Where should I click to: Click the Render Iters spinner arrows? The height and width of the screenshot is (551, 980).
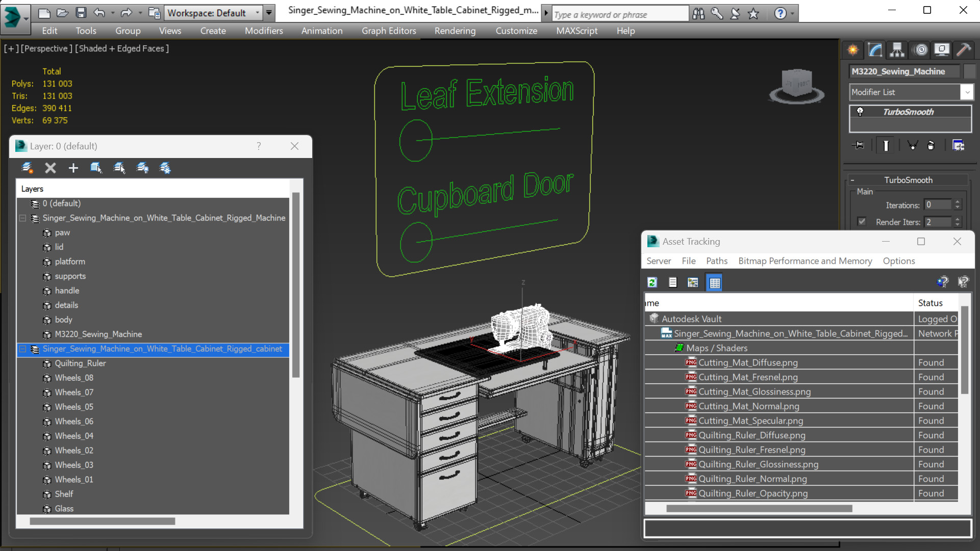click(x=958, y=222)
